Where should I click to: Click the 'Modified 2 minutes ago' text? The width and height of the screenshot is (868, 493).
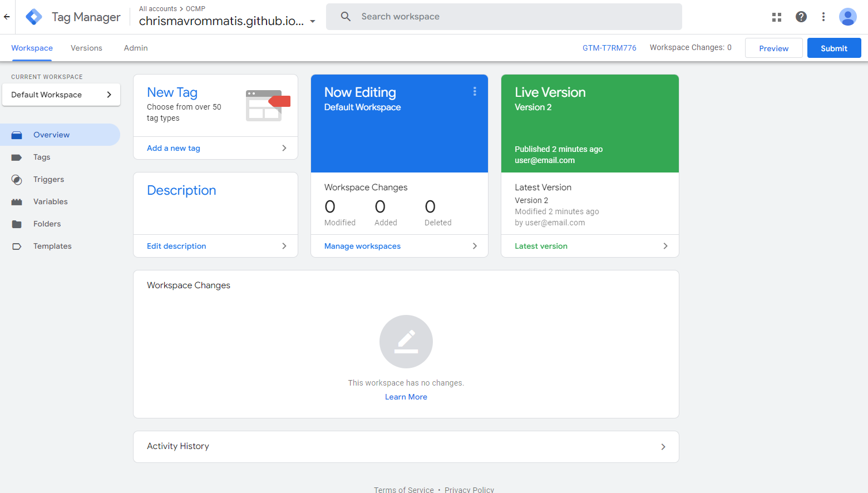click(x=557, y=211)
